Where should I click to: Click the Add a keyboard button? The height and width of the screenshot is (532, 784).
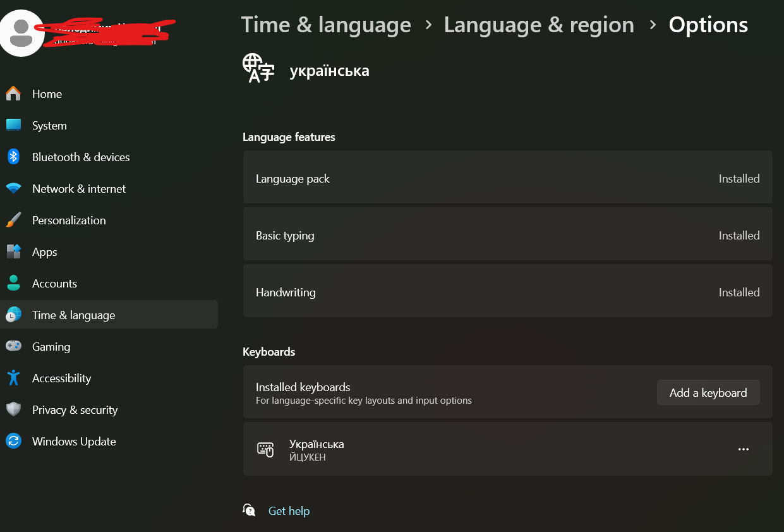point(708,392)
